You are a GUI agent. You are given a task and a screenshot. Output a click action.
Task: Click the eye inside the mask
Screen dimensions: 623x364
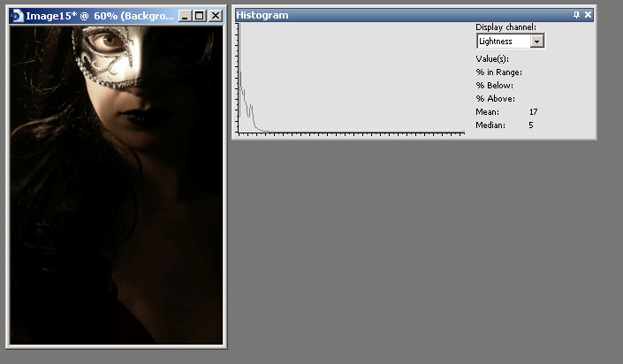pyautogui.click(x=109, y=39)
